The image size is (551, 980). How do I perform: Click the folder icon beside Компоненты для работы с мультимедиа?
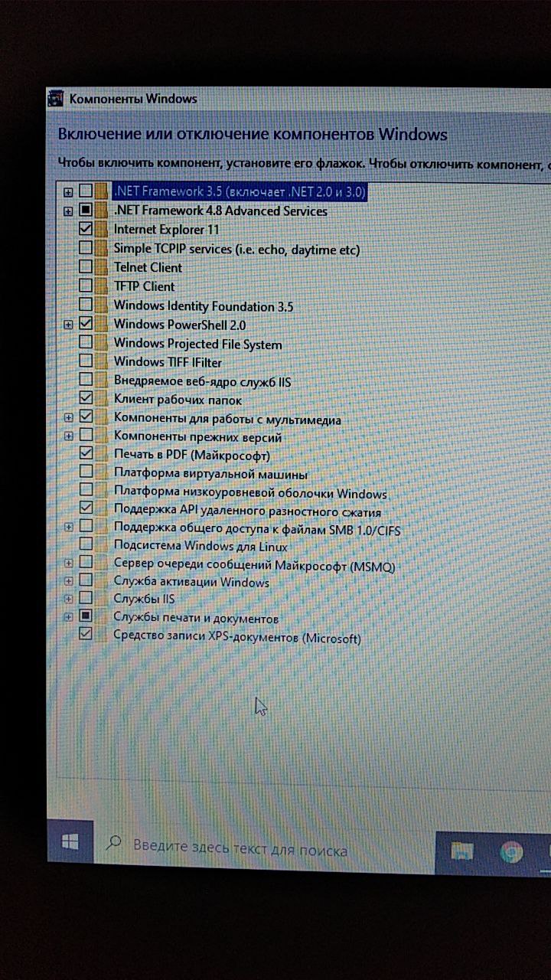(102, 418)
